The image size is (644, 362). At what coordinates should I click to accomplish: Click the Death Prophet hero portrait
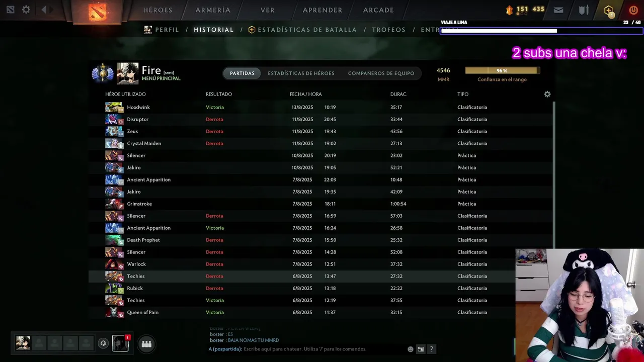tap(114, 240)
